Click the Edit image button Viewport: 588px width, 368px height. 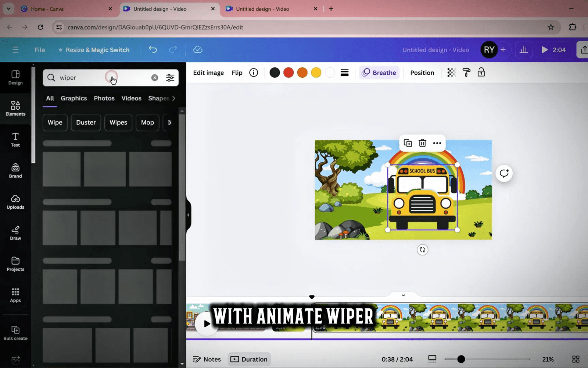(208, 72)
